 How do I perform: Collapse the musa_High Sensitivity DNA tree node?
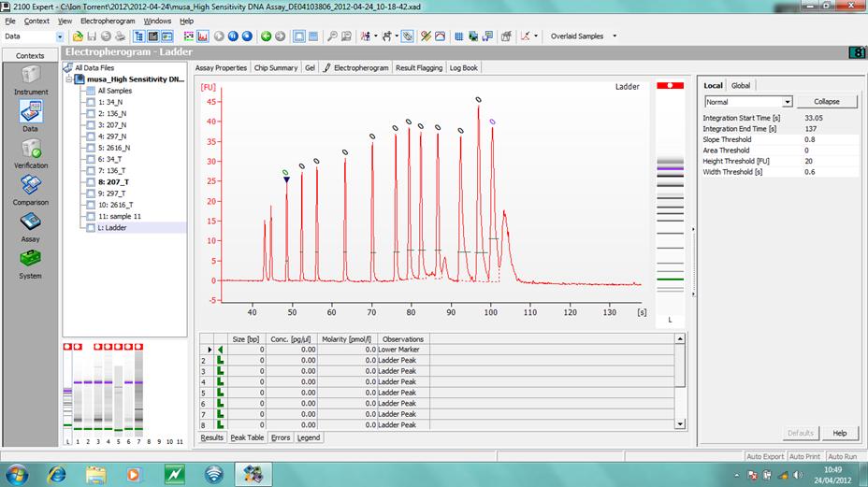(x=69, y=79)
